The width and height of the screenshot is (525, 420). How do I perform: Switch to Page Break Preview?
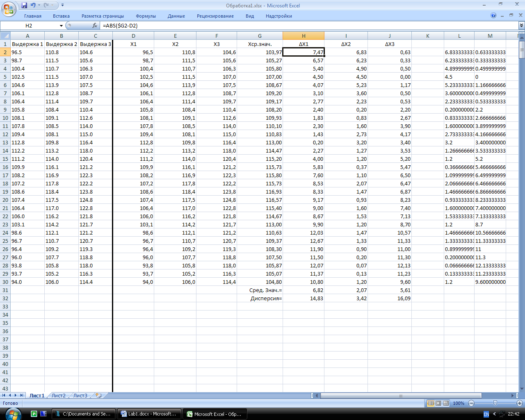pyautogui.click(x=446, y=403)
